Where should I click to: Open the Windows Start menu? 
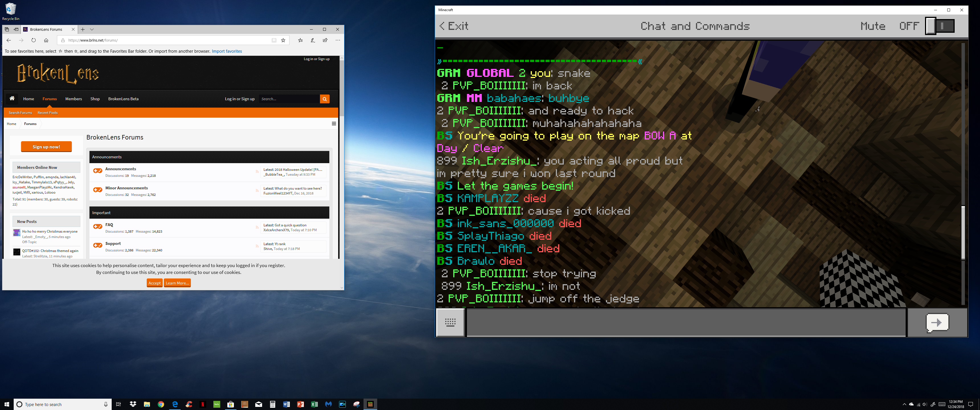(x=7, y=404)
